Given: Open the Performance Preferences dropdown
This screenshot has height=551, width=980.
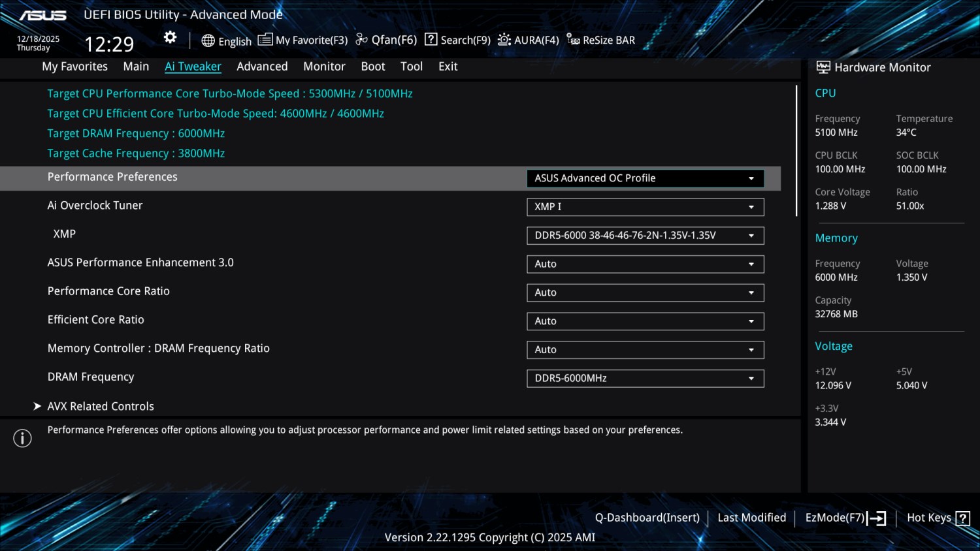Looking at the screenshot, I should (645, 178).
